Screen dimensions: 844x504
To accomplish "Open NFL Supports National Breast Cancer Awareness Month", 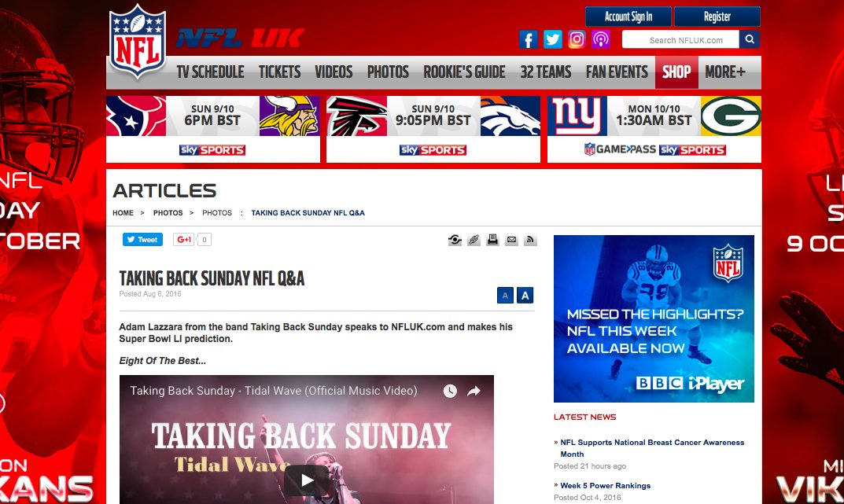I will pos(652,448).
